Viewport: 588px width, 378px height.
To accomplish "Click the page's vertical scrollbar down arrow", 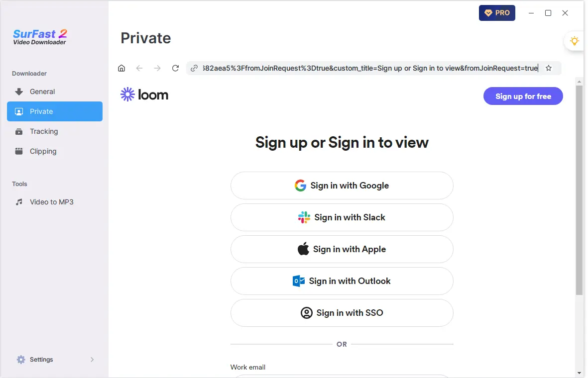I will 580,373.
